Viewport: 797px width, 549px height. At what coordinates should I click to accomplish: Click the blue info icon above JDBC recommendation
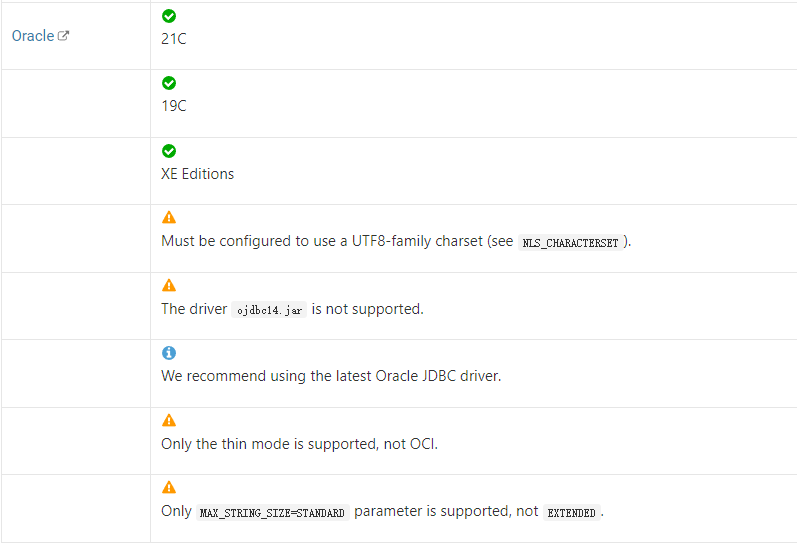[169, 353]
